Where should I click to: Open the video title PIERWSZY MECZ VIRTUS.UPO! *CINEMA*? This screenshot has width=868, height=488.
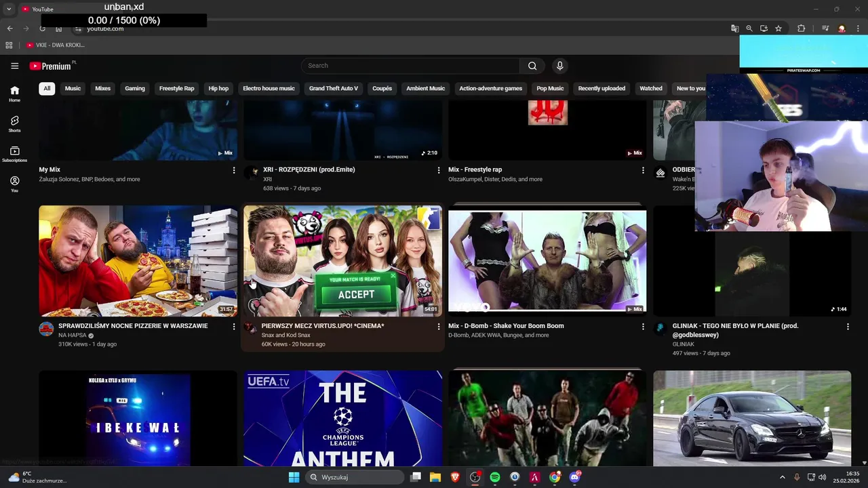point(323,326)
